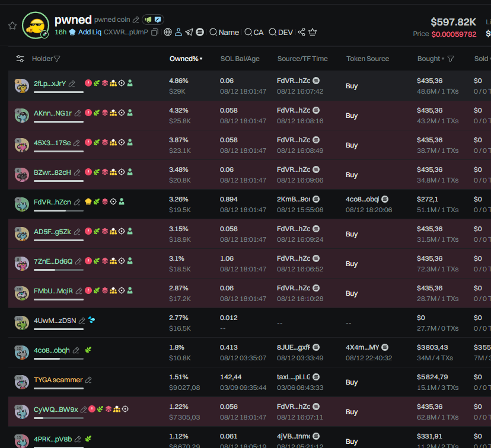Click yellow group badge on 45X3...17Se row

(x=113, y=142)
